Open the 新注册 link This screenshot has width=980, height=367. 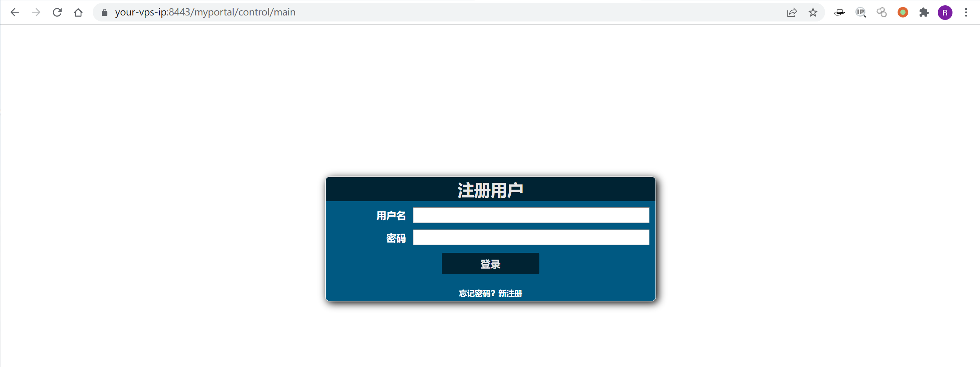coord(510,293)
